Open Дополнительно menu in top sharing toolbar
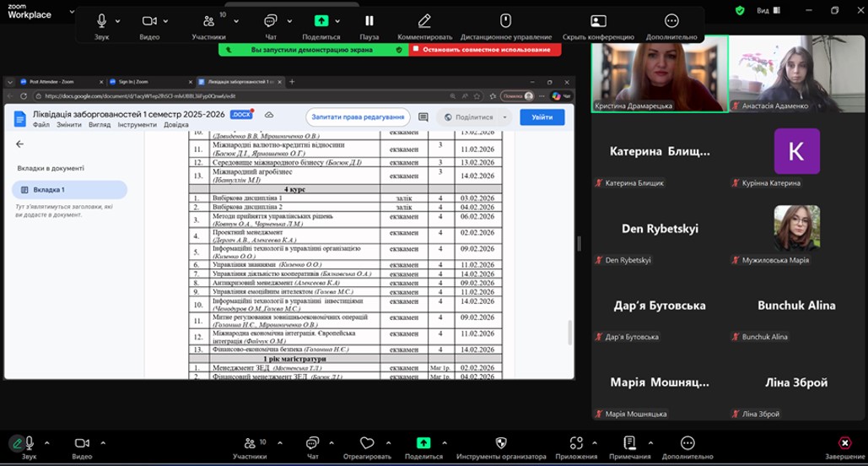Image resolution: width=868 pixels, height=466 pixels. point(671,21)
